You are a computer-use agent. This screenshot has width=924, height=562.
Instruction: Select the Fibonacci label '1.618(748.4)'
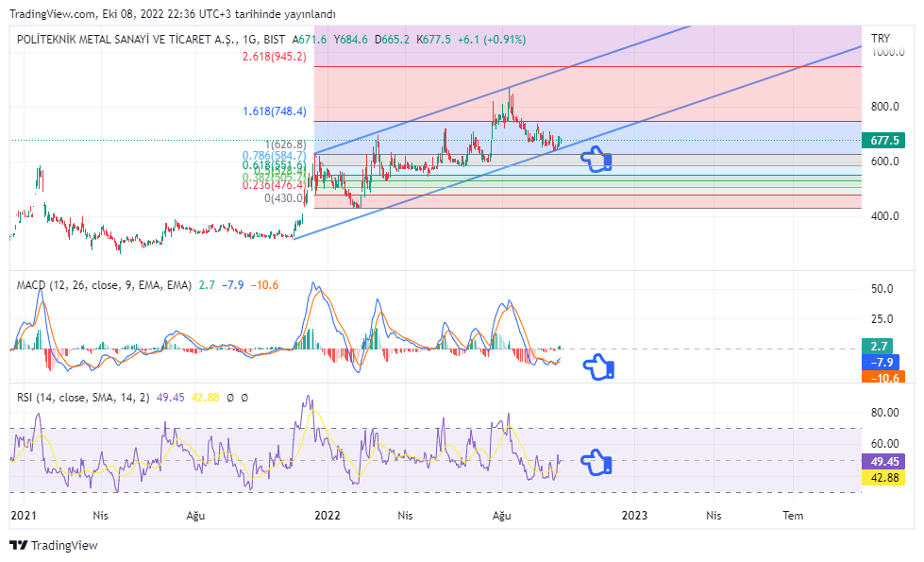coord(275,111)
